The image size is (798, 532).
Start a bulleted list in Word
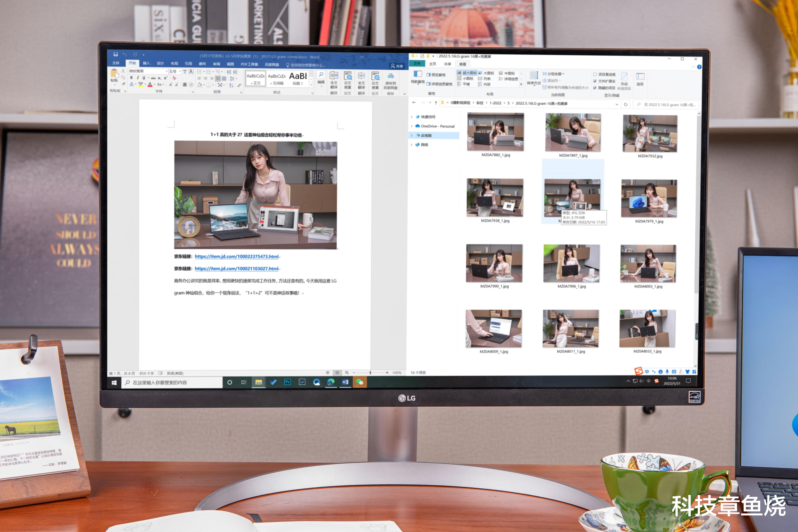point(199,72)
